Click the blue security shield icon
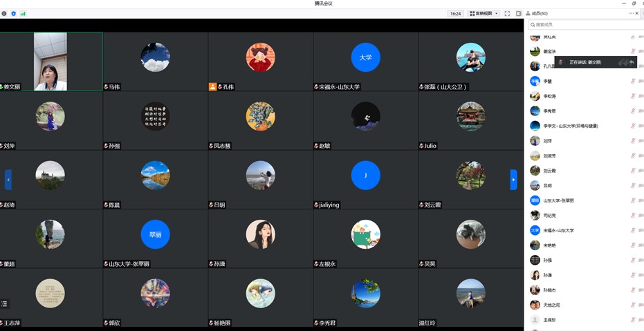 pyautogui.click(x=13, y=13)
